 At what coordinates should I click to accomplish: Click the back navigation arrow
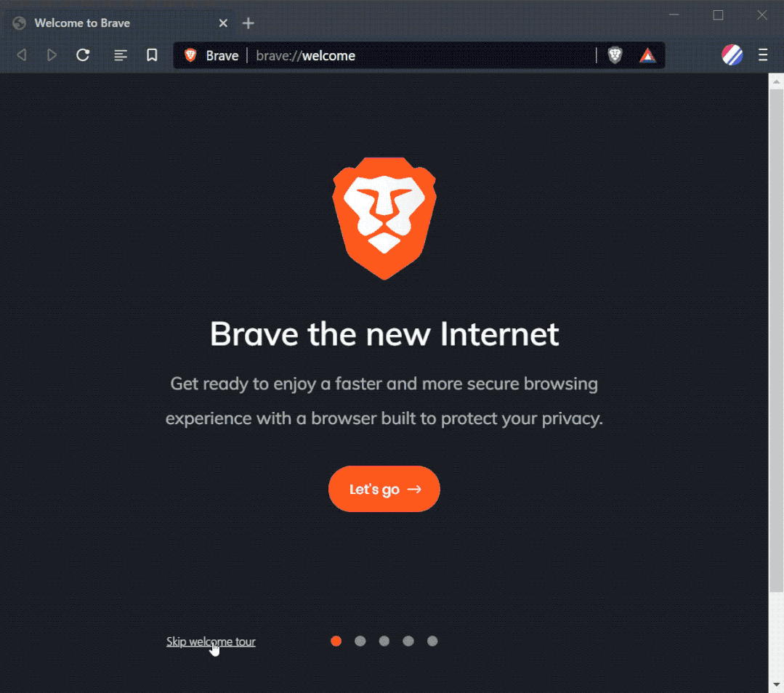coord(22,55)
